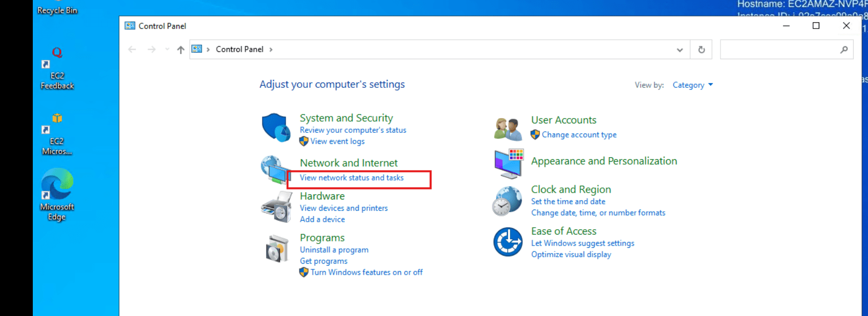Viewport: 868px width, 316px height.
Task: Click the Control Panel breadcrumb in address bar
Action: click(x=240, y=50)
